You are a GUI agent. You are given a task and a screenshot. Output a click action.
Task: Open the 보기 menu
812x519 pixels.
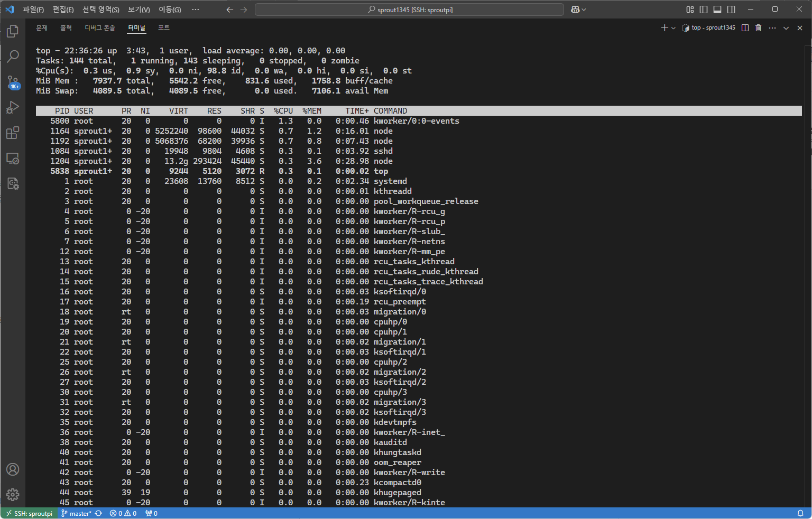pos(139,10)
